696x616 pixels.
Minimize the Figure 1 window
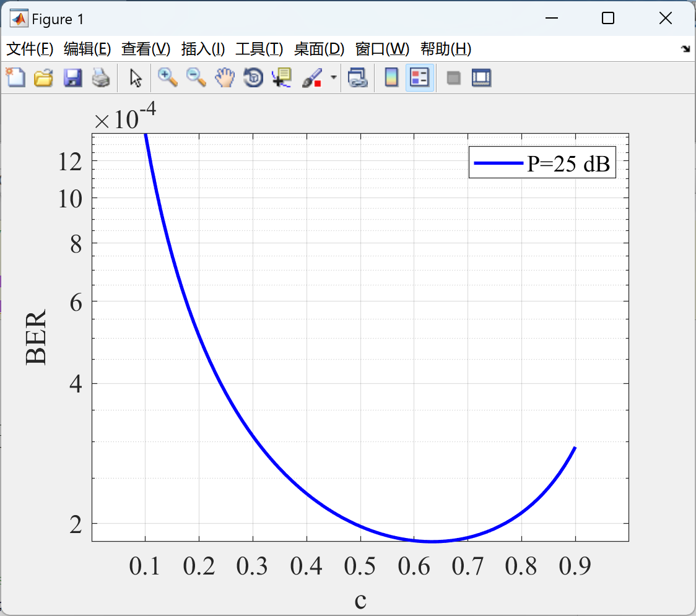(551, 18)
